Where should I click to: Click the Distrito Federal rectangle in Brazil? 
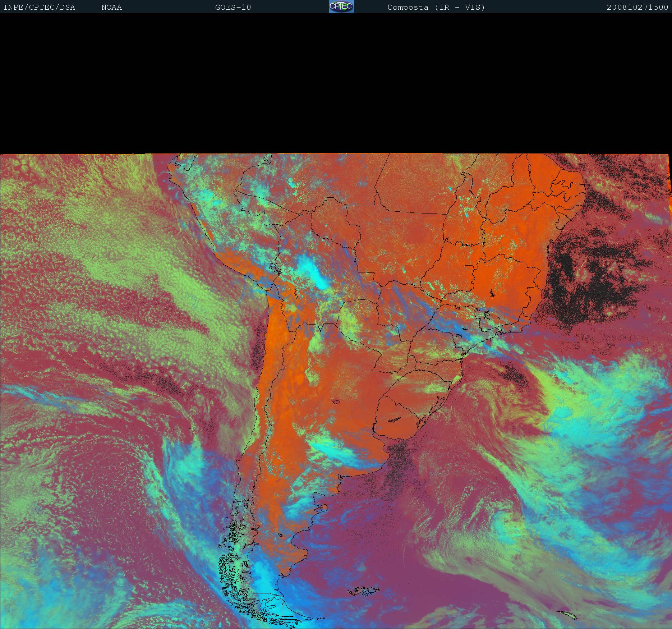pyautogui.click(x=469, y=267)
